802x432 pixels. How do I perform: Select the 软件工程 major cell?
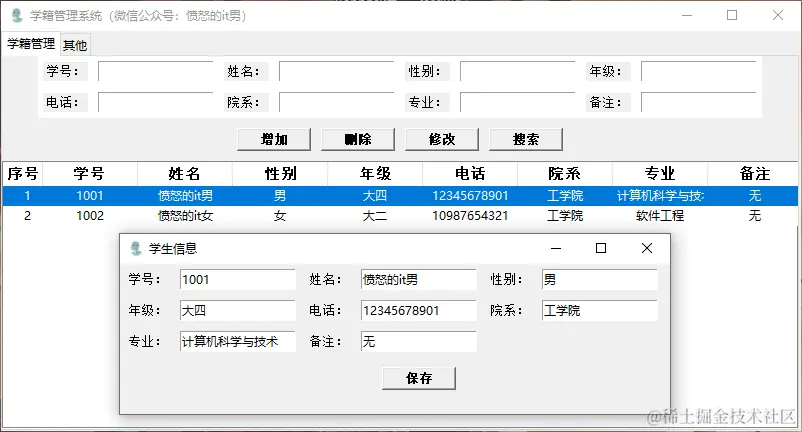(x=660, y=216)
